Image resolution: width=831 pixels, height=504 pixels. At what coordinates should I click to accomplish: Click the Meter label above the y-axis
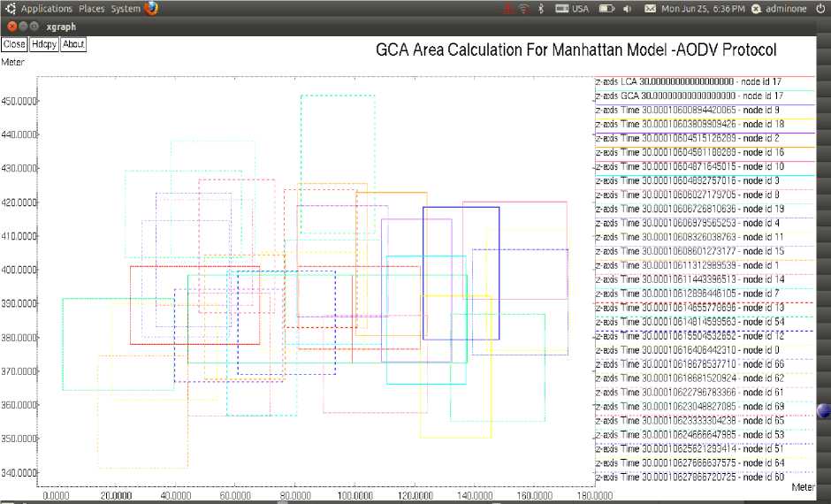[x=12, y=63]
